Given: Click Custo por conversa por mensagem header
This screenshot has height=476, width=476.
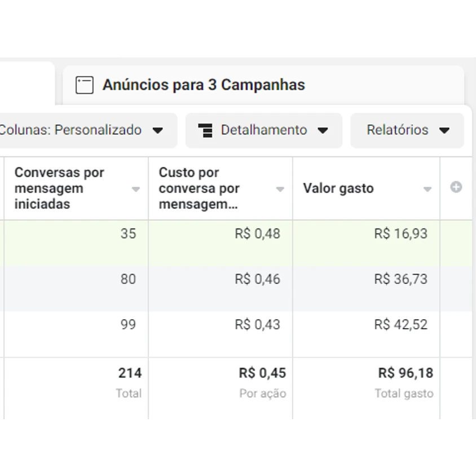Looking at the screenshot, I should (x=199, y=188).
